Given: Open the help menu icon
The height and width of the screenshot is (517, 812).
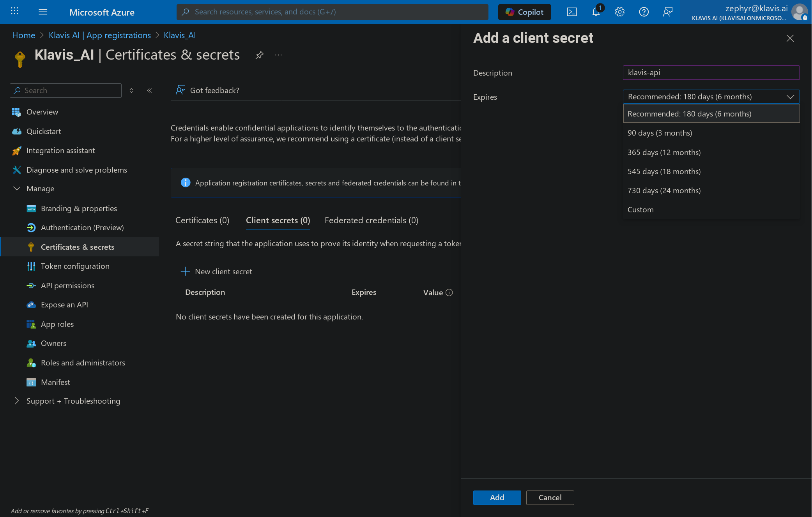Looking at the screenshot, I should tap(644, 12).
